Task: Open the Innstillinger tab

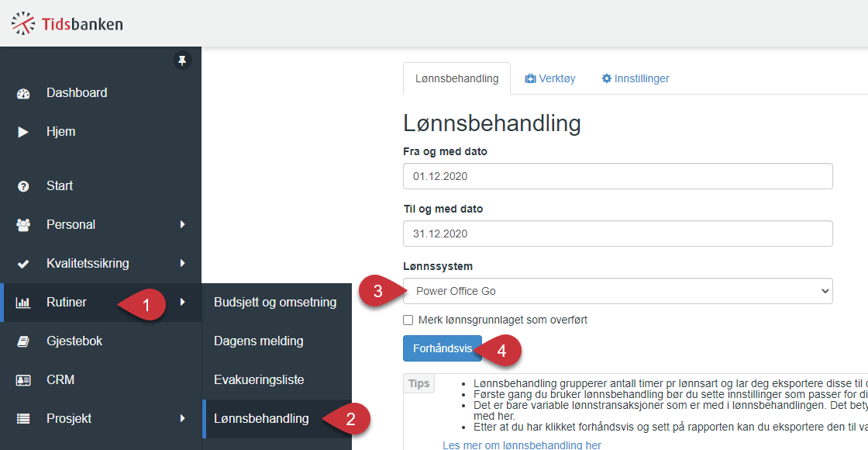Action: 635,78
